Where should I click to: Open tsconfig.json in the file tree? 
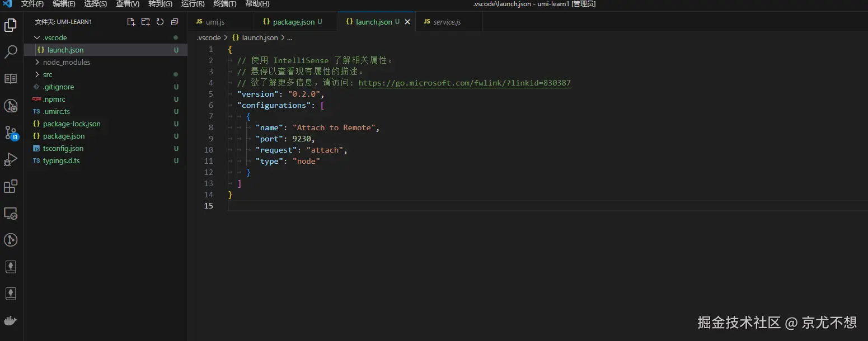(x=106, y=148)
